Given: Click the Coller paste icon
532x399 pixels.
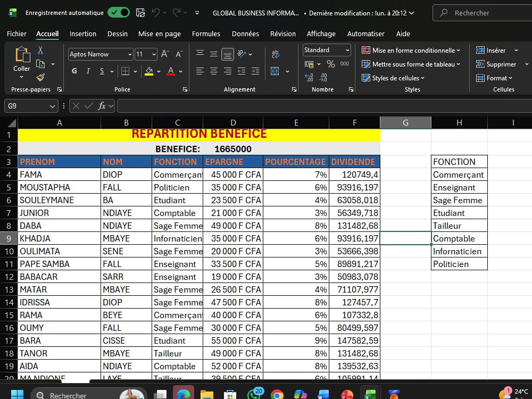Looking at the screenshot, I should point(22,54).
